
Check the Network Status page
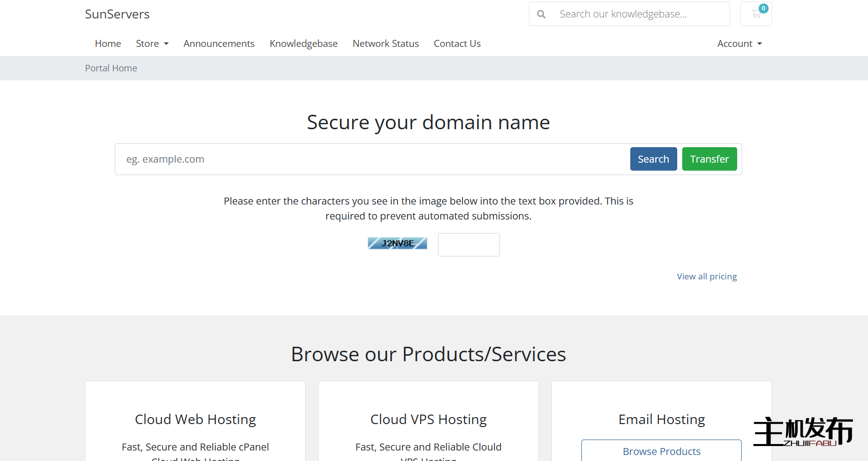click(386, 44)
